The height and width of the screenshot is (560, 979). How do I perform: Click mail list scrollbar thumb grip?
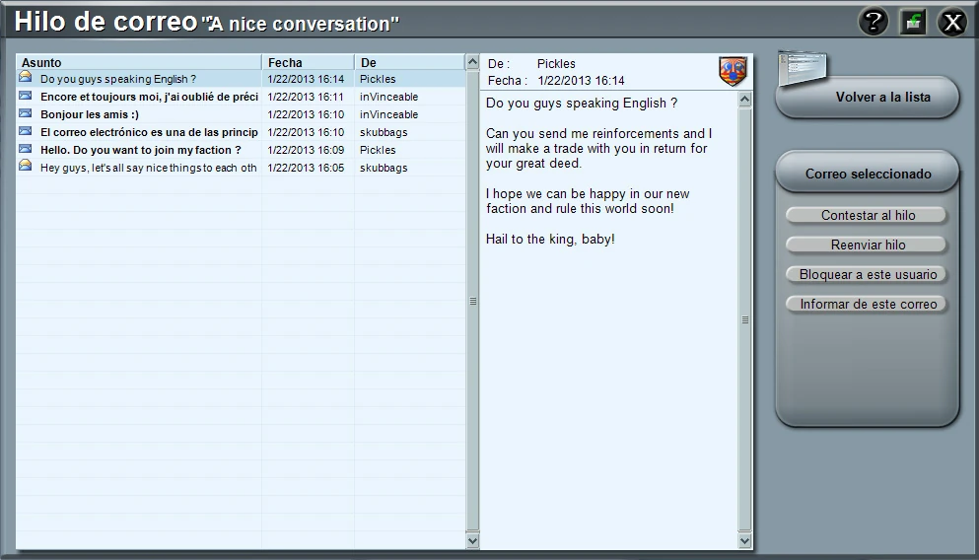click(472, 301)
